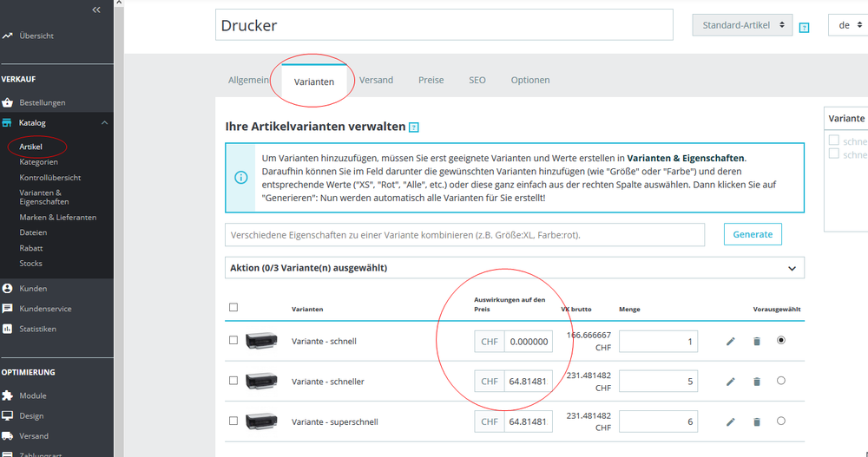This screenshot has width=868, height=457.
Task: Edit Variante - schnell with pencil icon
Action: point(730,342)
